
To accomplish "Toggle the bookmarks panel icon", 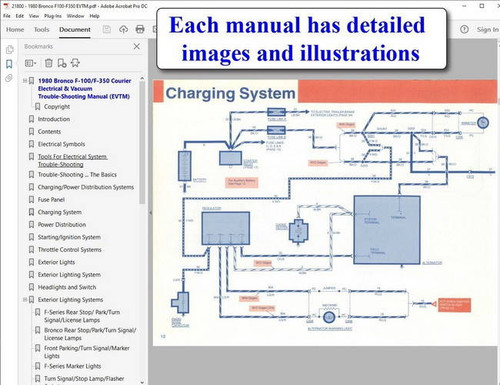I will click(9, 64).
